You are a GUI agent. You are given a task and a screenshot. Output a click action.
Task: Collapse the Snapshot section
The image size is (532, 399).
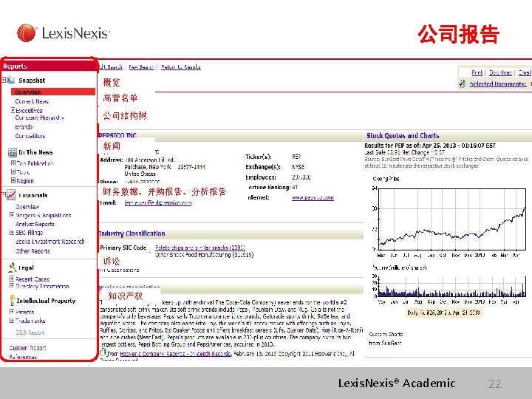click(4, 80)
